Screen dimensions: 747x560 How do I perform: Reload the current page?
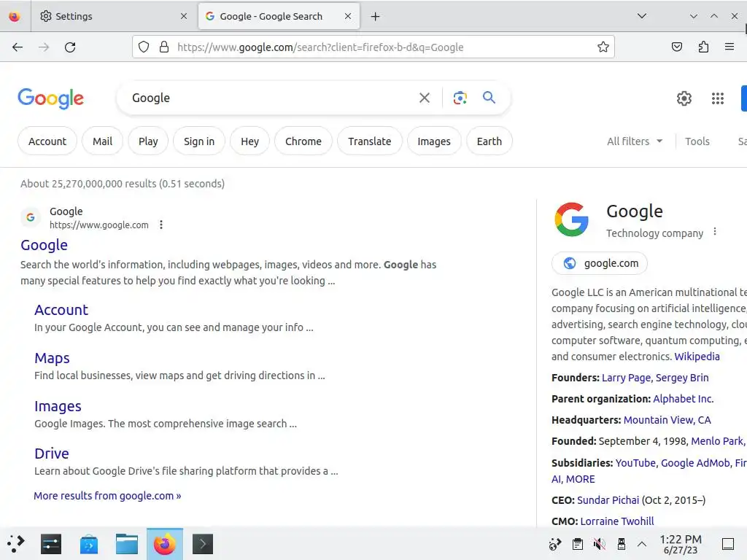pos(70,47)
